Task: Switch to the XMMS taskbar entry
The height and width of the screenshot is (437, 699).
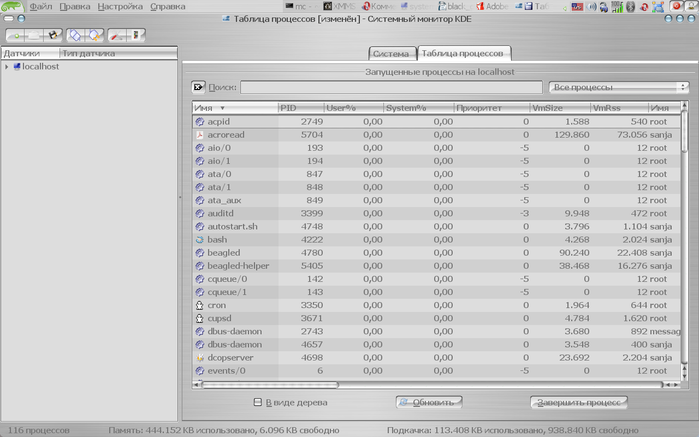Action: pyautogui.click(x=340, y=6)
